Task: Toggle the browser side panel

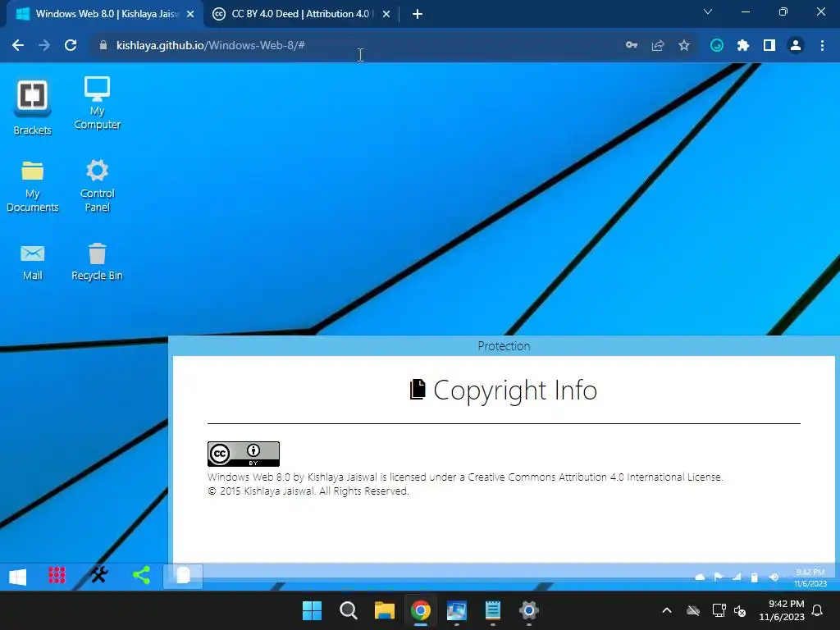Action: (769, 46)
